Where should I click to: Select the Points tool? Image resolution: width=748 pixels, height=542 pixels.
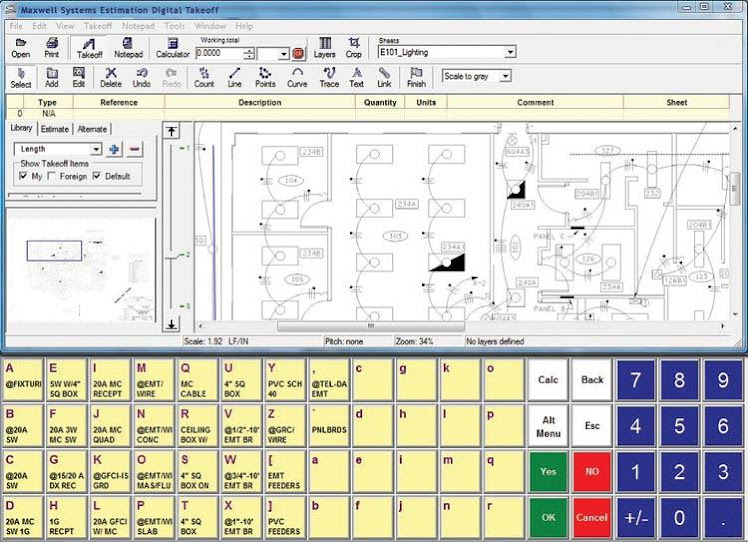265,78
